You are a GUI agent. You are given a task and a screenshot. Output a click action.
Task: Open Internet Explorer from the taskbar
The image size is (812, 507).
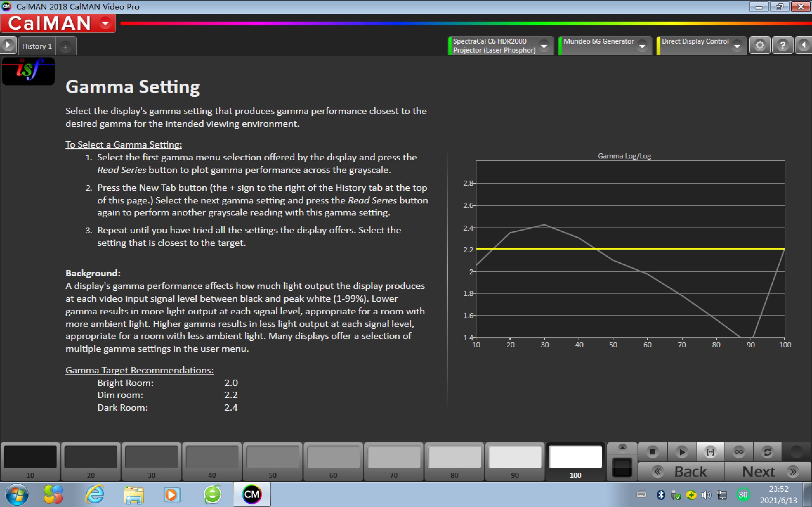[95, 495]
